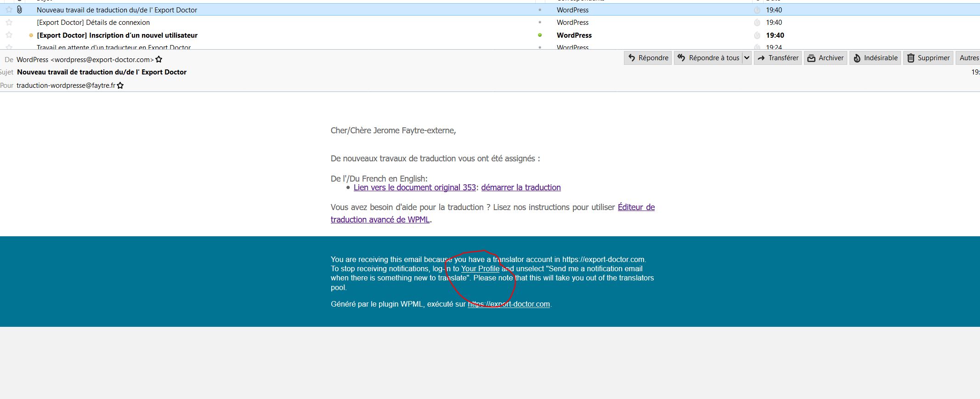Open the dropdown arrow beside Répondre à tous

pos(747,58)
